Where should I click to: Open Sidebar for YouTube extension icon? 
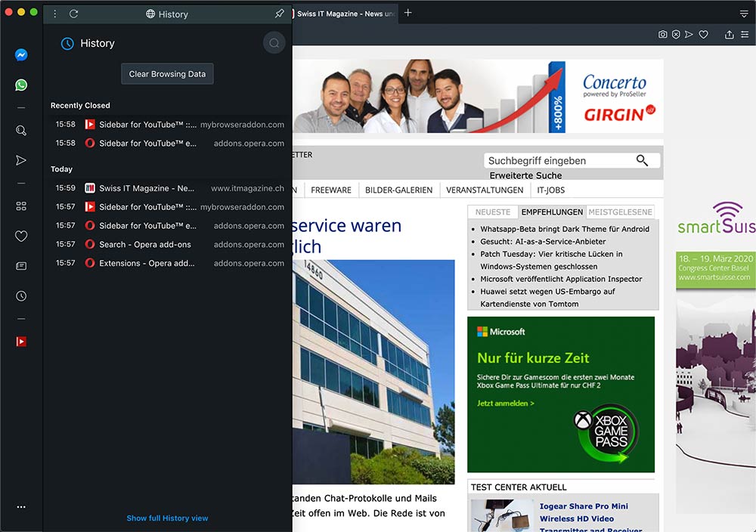point(20,342)
